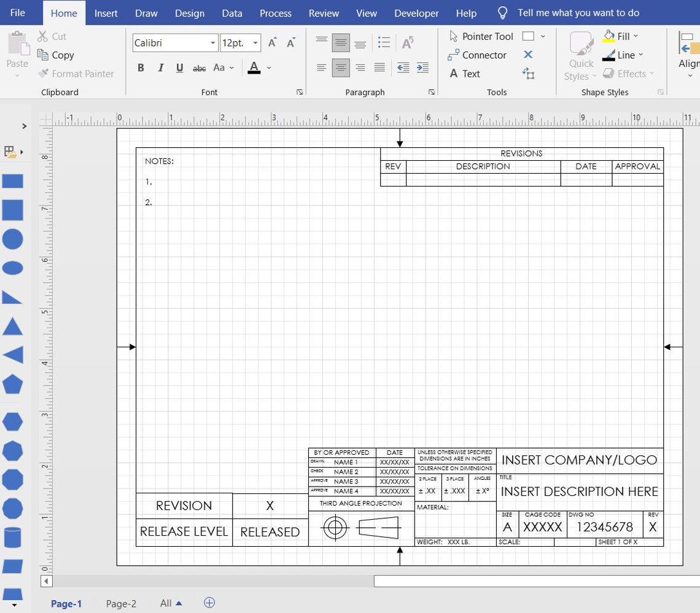Select the cylinder shape in the Shapes panel
This screenshot has width=700, height=613.
(12, 537)
